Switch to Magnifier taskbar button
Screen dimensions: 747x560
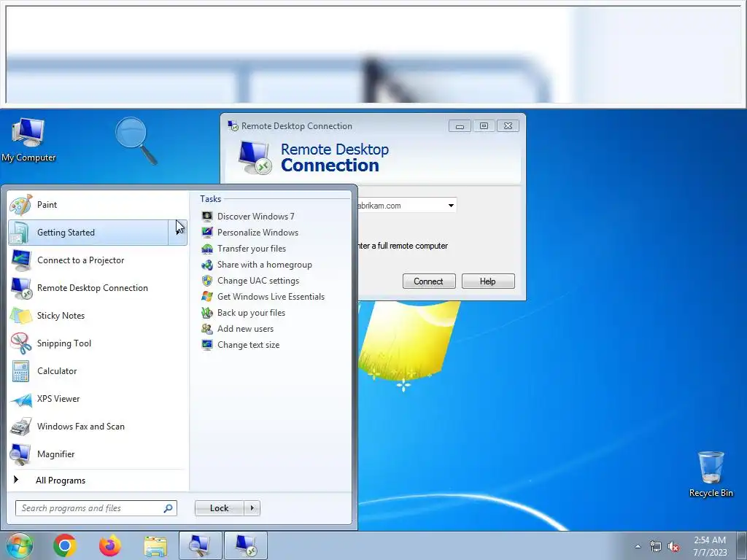coord(200,545)
